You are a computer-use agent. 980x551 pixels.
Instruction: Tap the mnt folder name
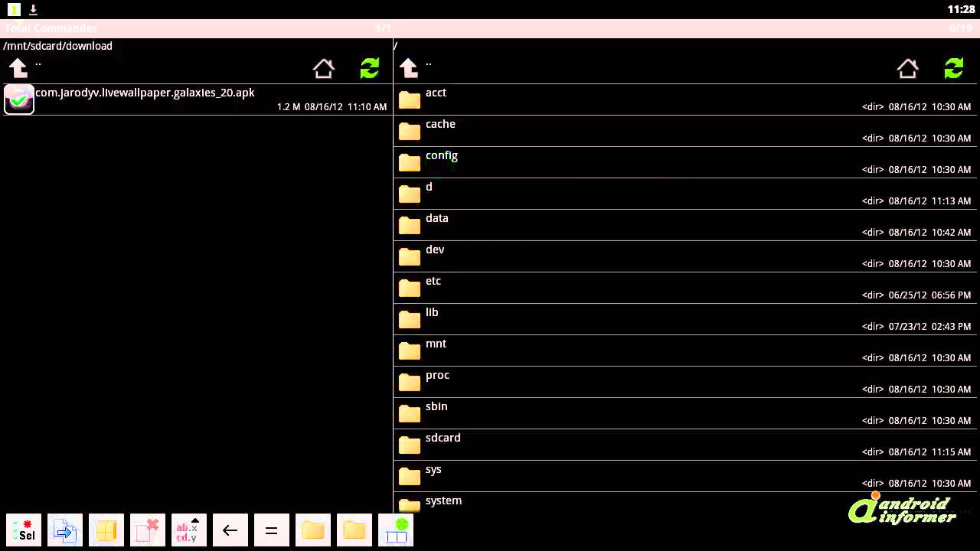coord(436,344)
